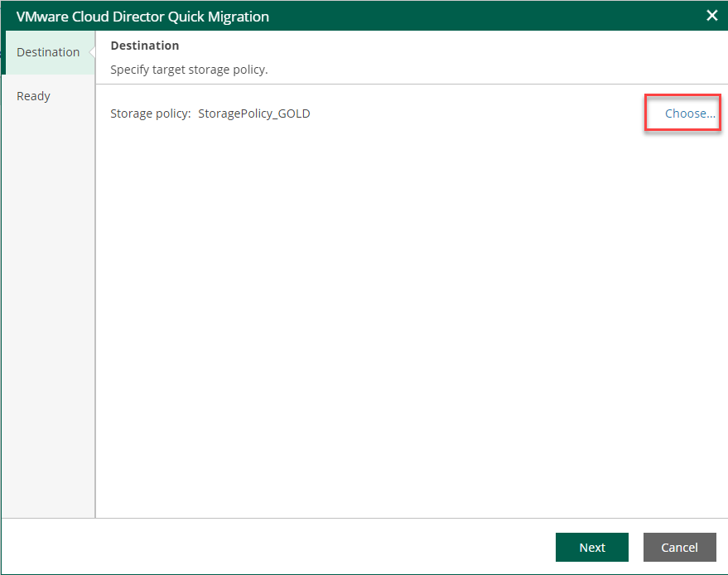Viewport: 728px width, 575px height.
Task: Click the empty footer area left of Next
Action: pos(273,547)
